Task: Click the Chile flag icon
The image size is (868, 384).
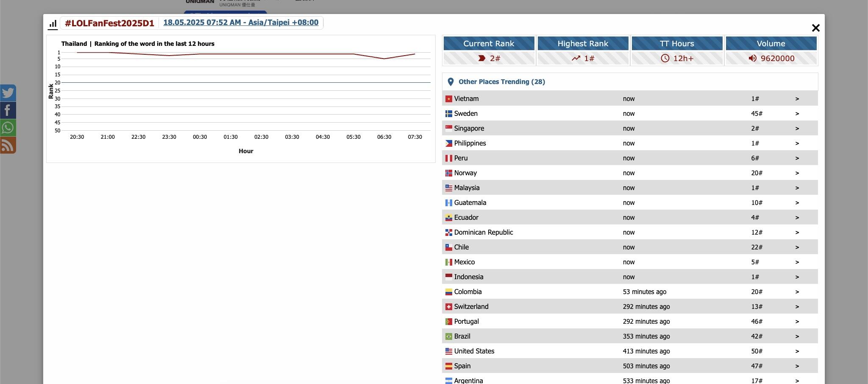Action: click(449, 247)
